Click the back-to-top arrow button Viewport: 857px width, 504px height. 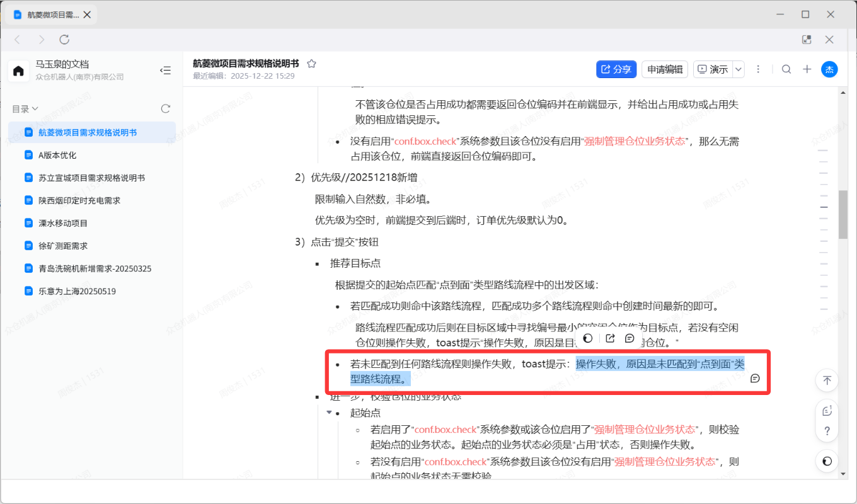click(x=827, y=381)
